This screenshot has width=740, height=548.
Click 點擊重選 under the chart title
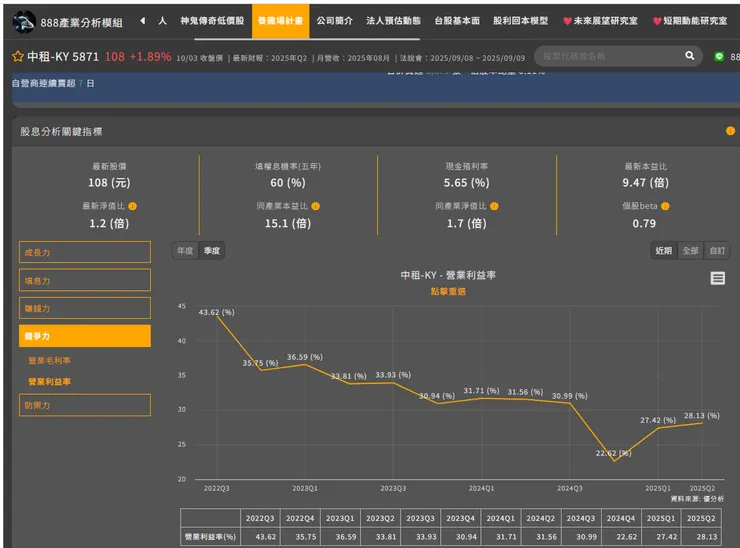point(448,291)
